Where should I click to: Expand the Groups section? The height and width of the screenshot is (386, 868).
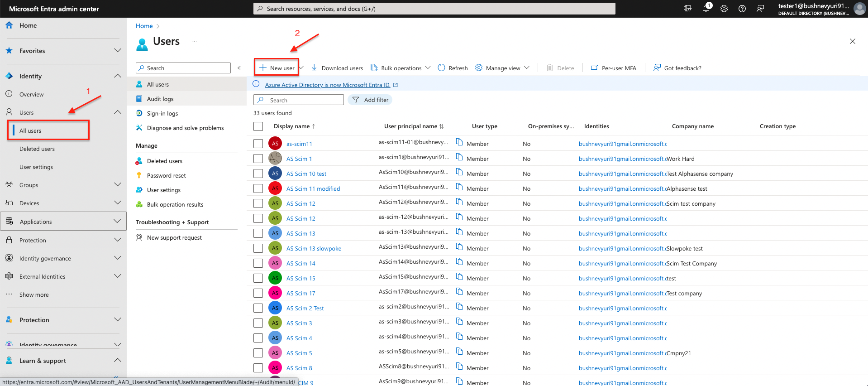[x=118, y=184]
